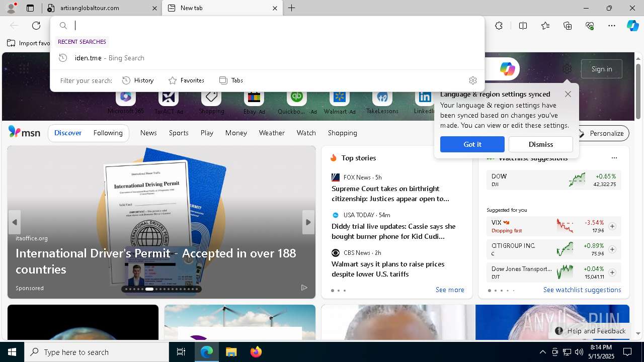This screenshot has width=644, height=362.
Task: Close the artisanglobaltour.com tab
Action: (x=154, y=8)
